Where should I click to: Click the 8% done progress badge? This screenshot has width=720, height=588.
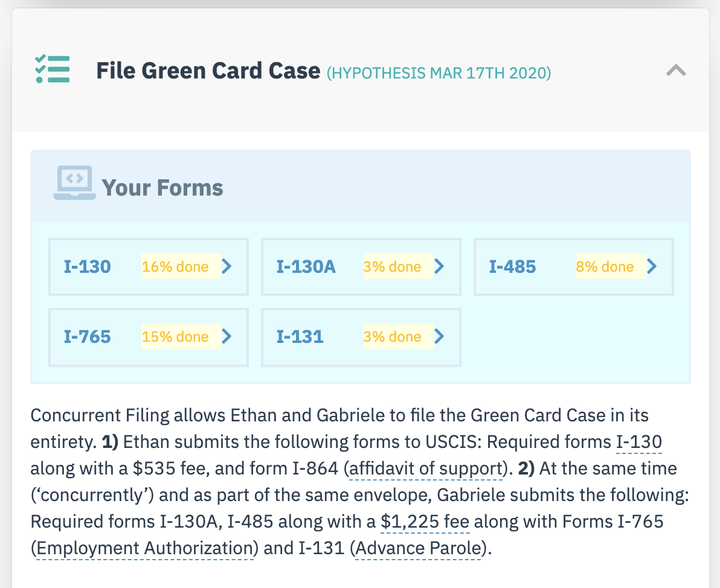(x=611, y=266)
